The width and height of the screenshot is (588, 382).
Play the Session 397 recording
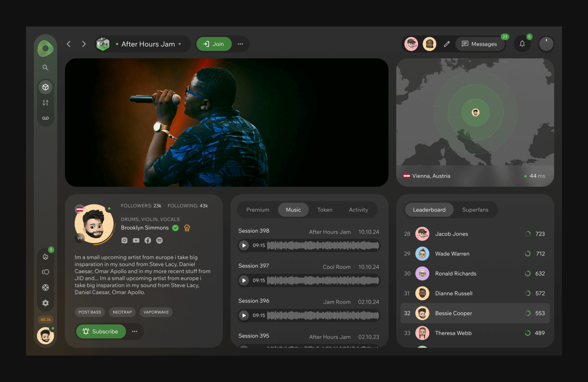(x=244, y=280)
